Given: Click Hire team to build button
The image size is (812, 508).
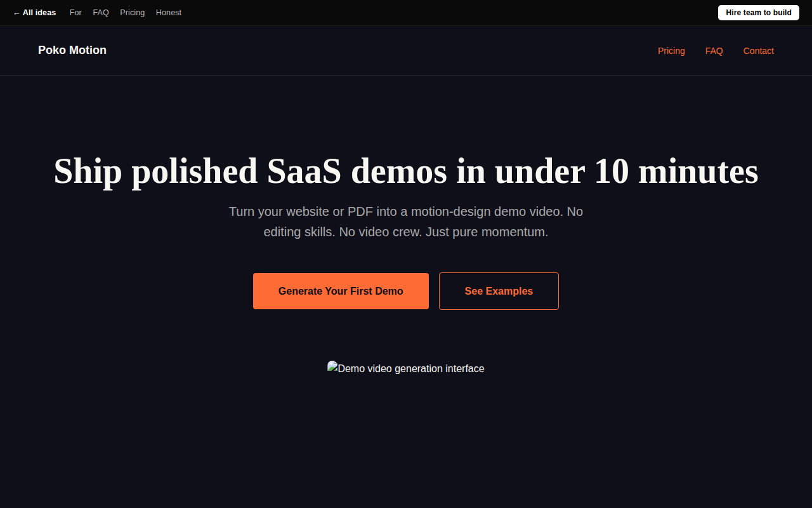Looking at the screenshot, I should pyautogui.click(x=759, y=13).
